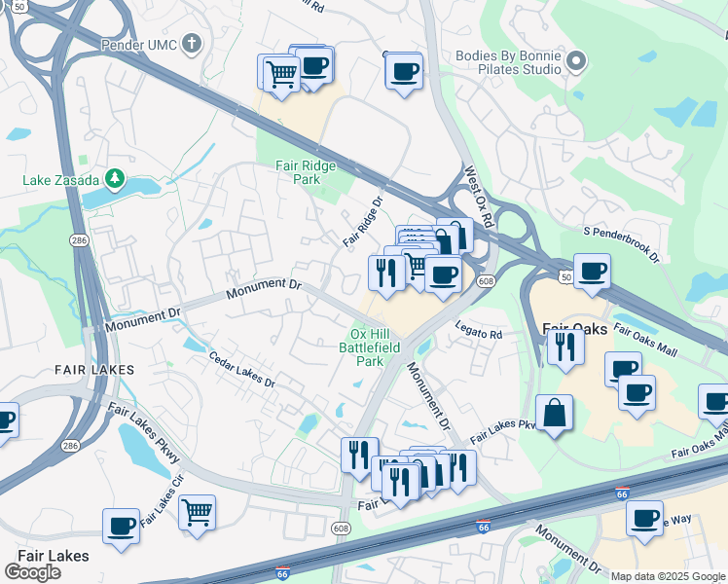The height and width of the screenshot is (584, 728).
Task: Select the shopping cart marker near Fair Lakes Cir
Action: pyautogui.click(x=198, y=515)
